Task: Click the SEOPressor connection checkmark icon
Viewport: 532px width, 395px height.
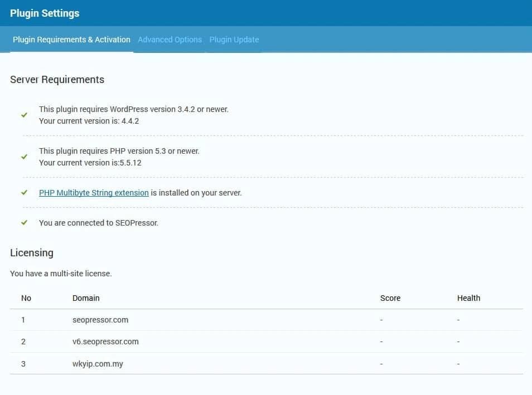Action: (x=24, y=222)
